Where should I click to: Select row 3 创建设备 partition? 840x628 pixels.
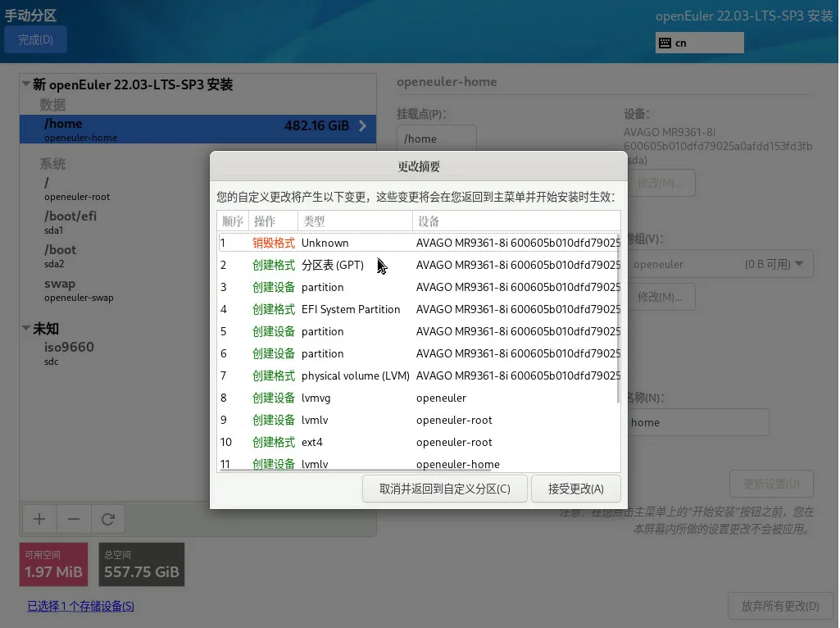pyautogui.click(x=418, y=287)
